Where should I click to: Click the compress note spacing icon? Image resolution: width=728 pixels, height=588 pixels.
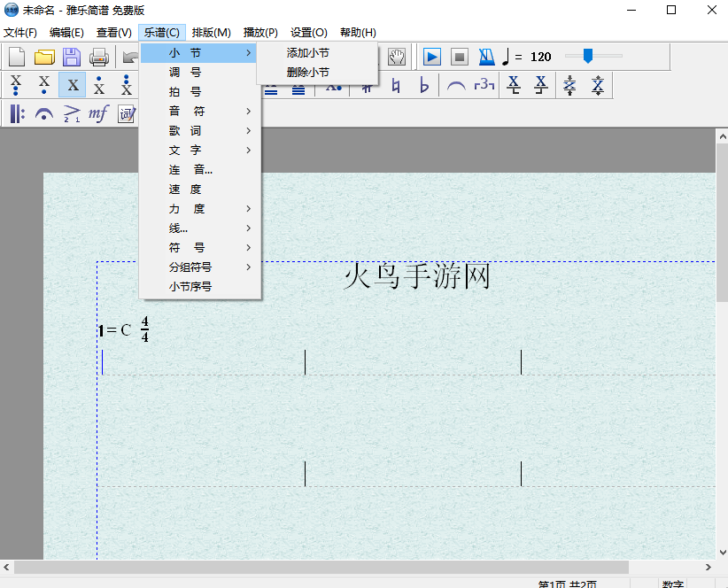[569, 85]
